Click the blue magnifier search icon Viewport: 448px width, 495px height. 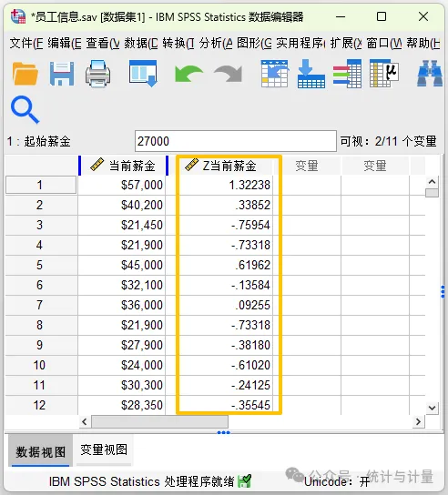pos(25,110)
